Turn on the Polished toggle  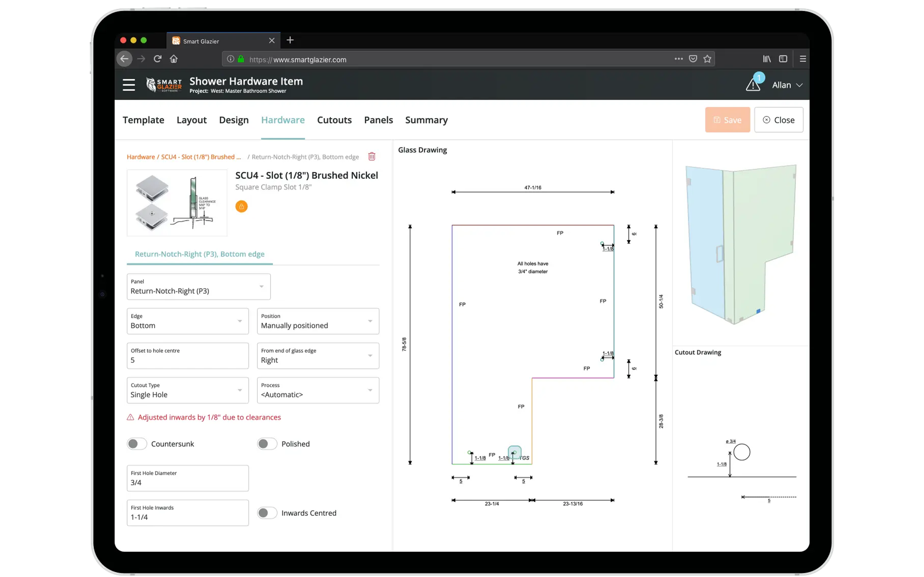click(267, 444)
